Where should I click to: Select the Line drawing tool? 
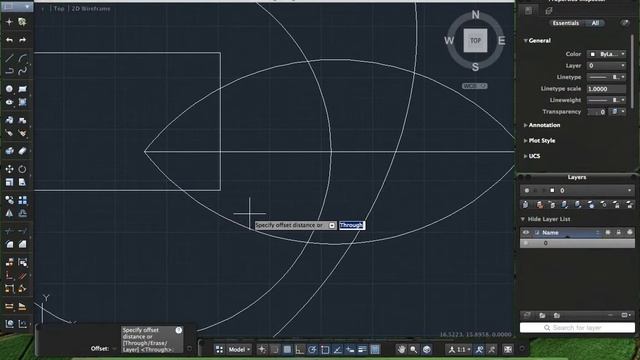click(9, 58)
